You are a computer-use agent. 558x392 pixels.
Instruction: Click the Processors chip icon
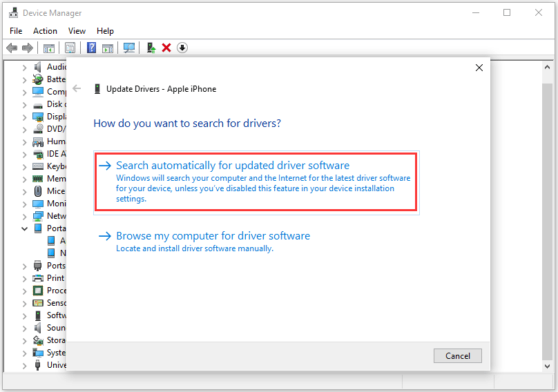click(38, 291)
